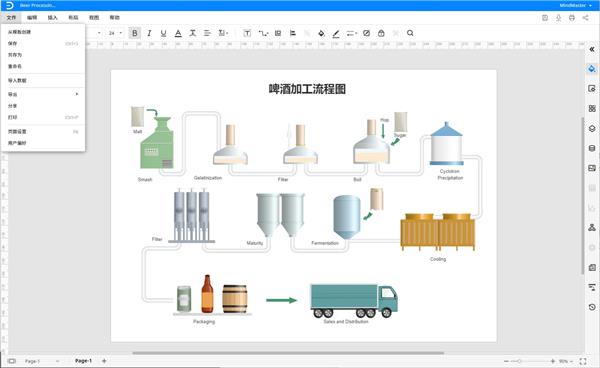Click the lock icon in toolbar
The height and width of the screenshot is (368, 600).
pos(381,33)
